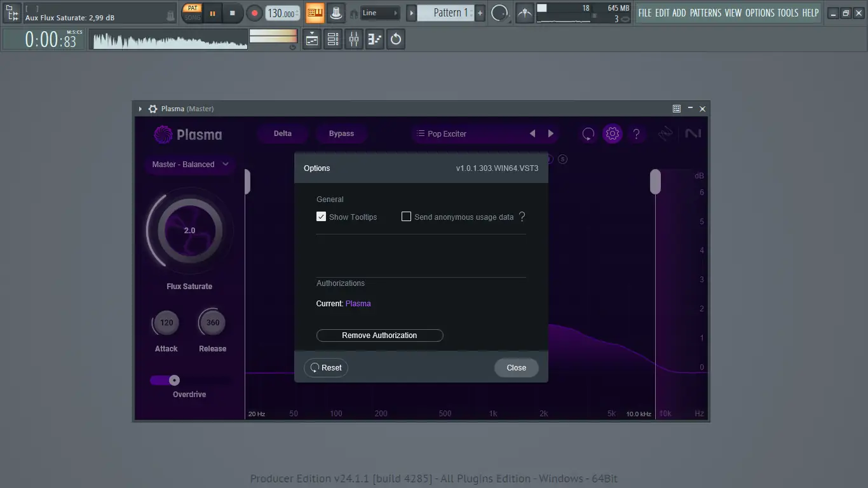Add a new pattern with the plus button
Viewport: 868px width, 488px height.
pyautogui.click(x=480, y=13)
